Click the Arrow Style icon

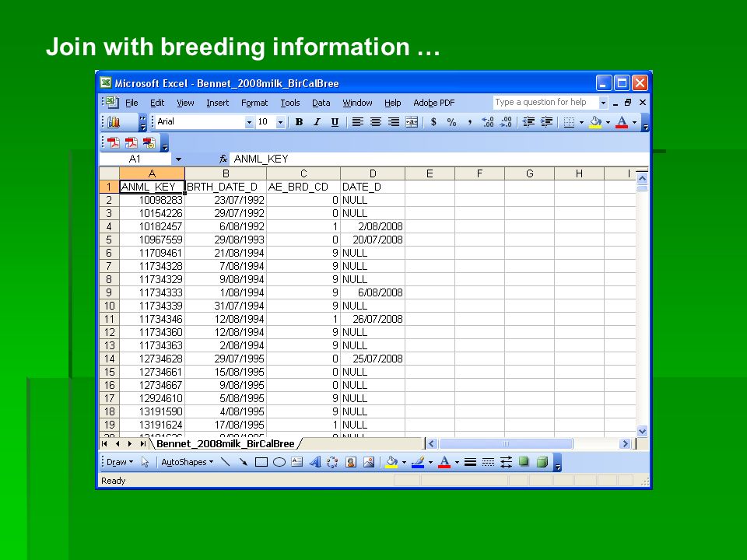[x=506, y=462]
